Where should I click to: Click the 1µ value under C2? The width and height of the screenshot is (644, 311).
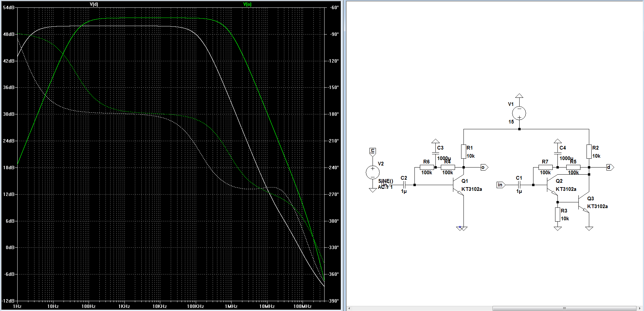(x=404, y=192)
